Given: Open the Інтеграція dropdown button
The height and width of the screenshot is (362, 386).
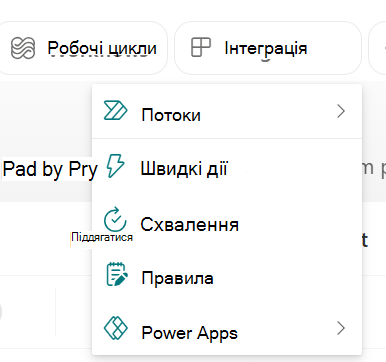Looking at the screenshot, I should tap(268, 48).
